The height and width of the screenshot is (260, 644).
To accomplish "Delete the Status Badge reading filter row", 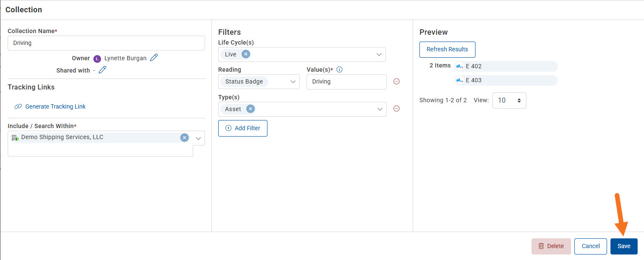I will (397, 81).
